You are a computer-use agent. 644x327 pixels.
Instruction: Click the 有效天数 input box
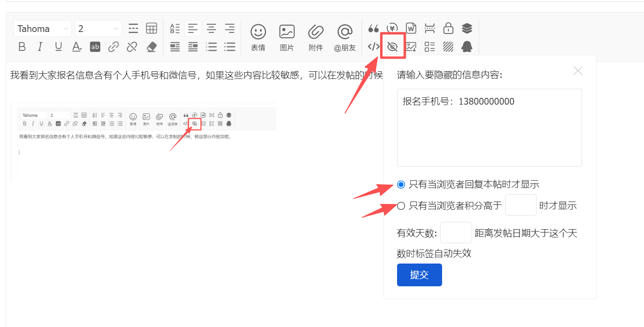pyautogui.click(x=456, y=233)
